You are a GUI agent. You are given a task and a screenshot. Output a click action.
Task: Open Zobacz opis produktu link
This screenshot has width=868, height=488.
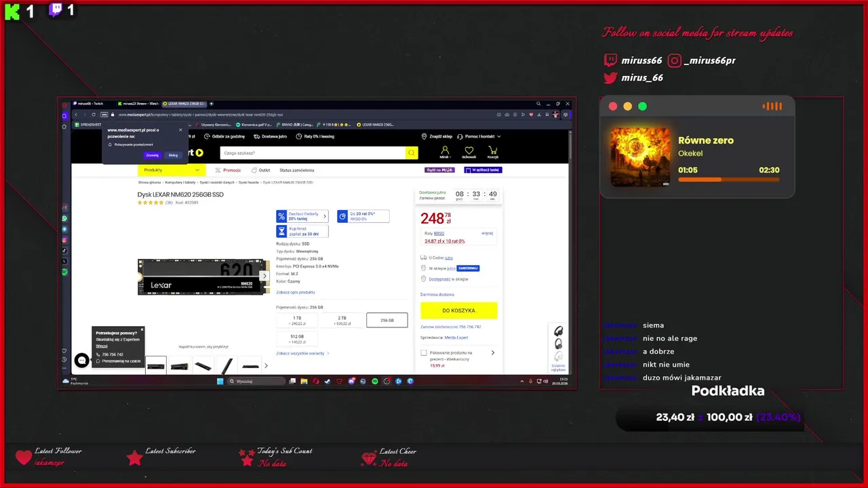click(x=296, y=292)
